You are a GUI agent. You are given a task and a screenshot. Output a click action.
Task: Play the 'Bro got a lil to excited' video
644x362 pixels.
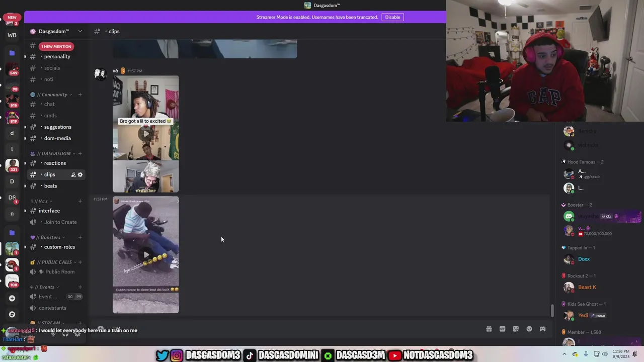pos(146,134)
